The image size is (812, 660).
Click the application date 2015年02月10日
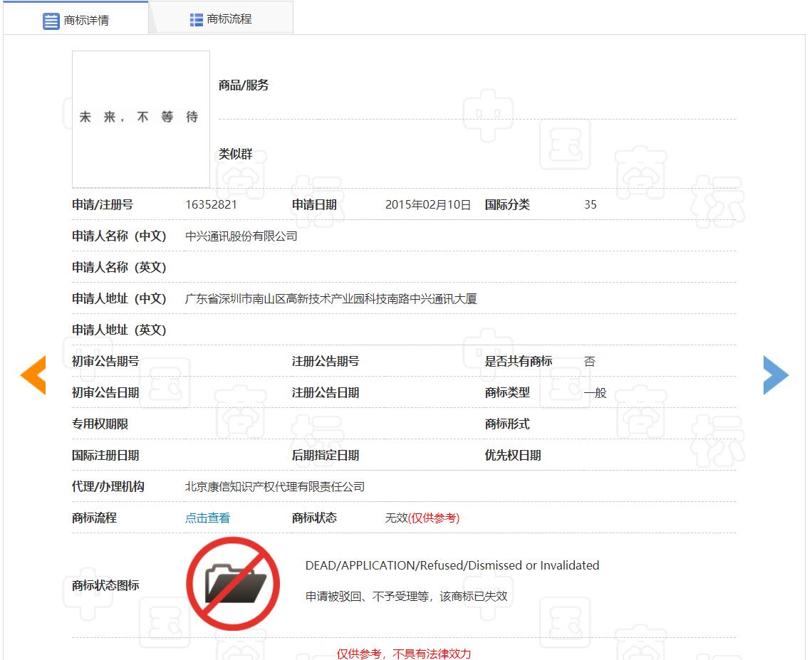click(428, 205)
